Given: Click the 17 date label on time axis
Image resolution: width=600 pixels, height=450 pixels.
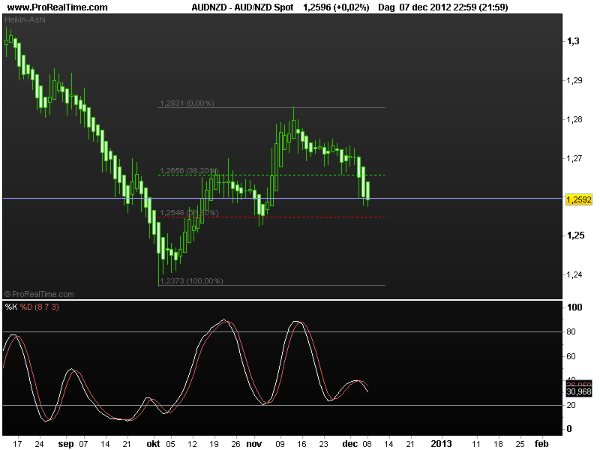Looking at the screenshot, I should 17,444.
